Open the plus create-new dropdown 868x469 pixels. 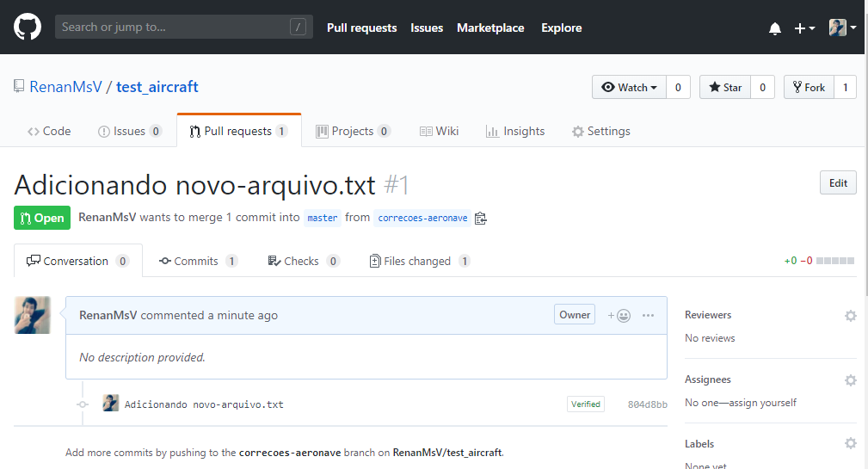pos(804,28)
